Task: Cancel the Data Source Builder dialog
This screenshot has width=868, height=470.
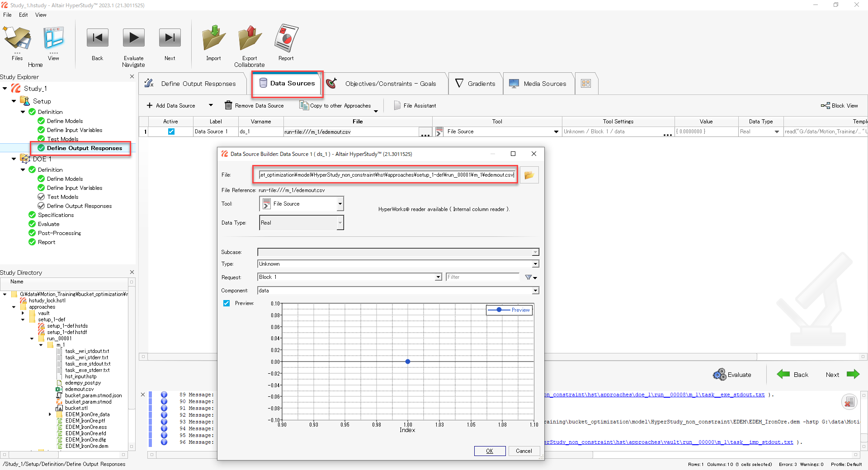Action: (524, 451)
